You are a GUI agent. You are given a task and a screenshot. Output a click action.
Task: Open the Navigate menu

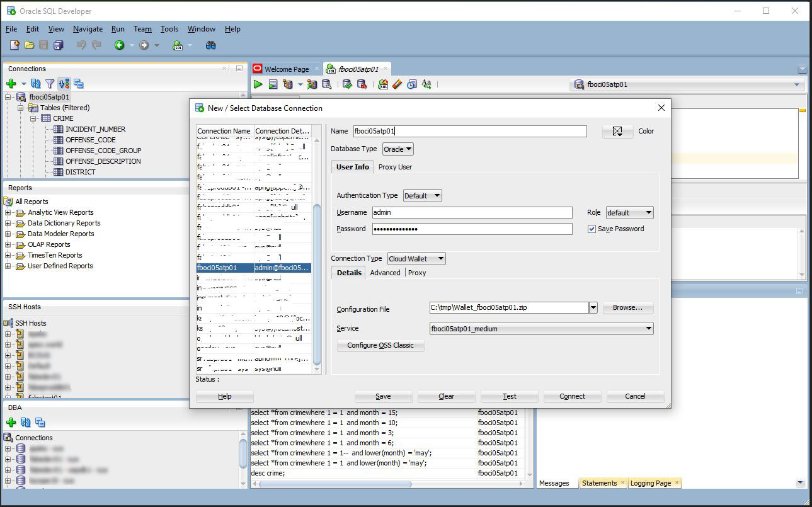pos(88,29)
